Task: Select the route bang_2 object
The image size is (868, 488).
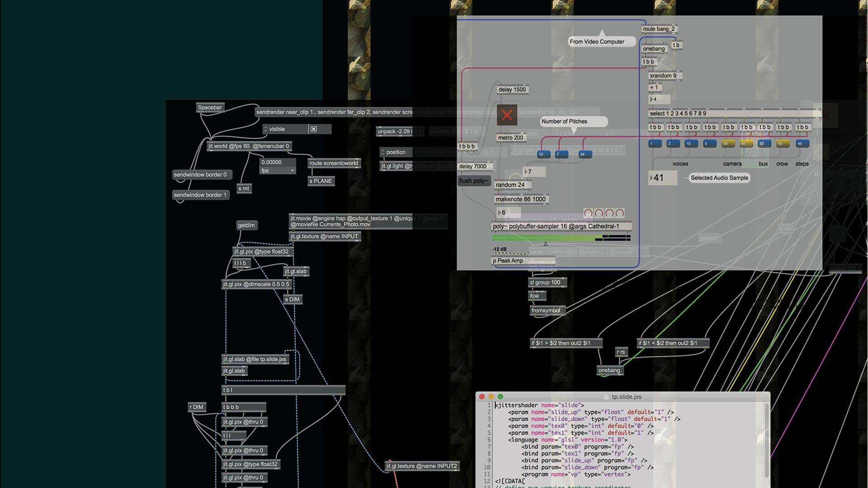Action: [x=659, y=29]
